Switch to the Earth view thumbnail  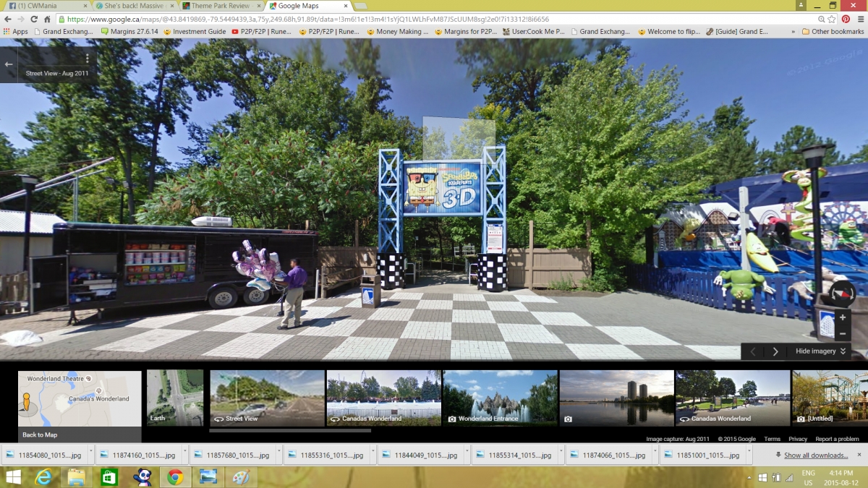[x=175, y=398]
